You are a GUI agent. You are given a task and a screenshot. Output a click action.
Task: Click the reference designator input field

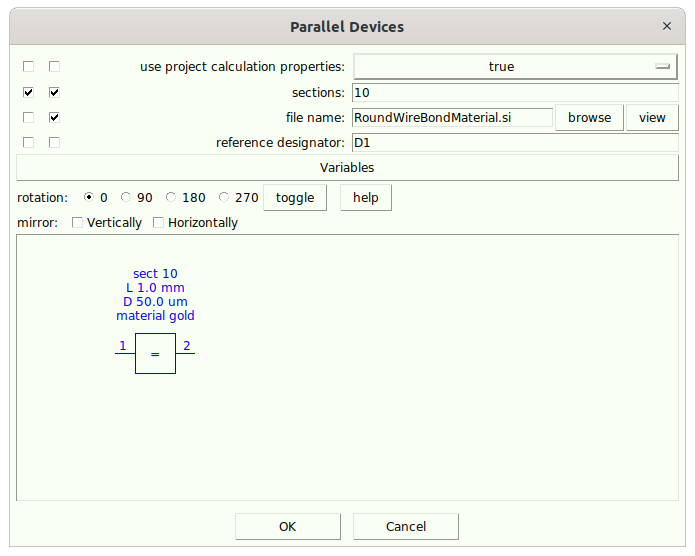pos(515,143)
